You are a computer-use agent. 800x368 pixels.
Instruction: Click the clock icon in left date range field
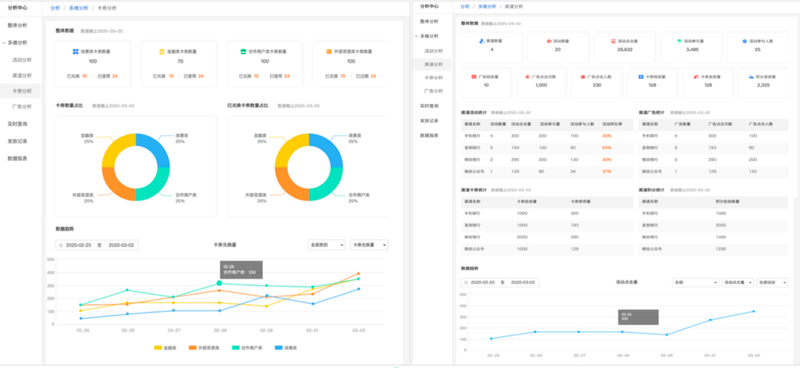coord(61,246)
